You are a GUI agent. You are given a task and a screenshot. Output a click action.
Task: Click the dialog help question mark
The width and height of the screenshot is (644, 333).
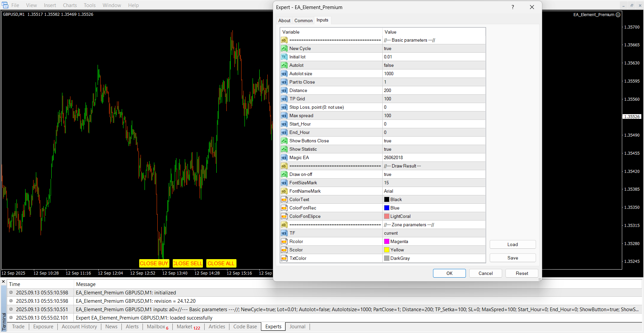point(513,7)
